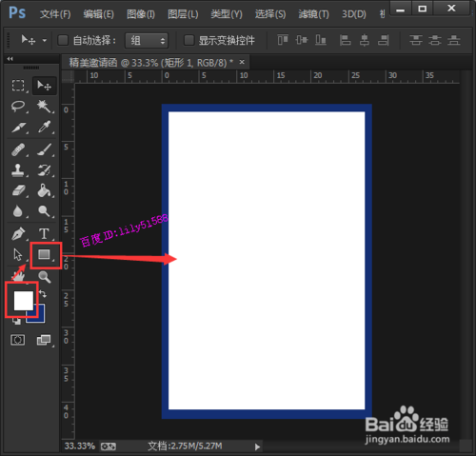476x456 pixels.
Task: Select the Blur tool
Action: point(18,211)
